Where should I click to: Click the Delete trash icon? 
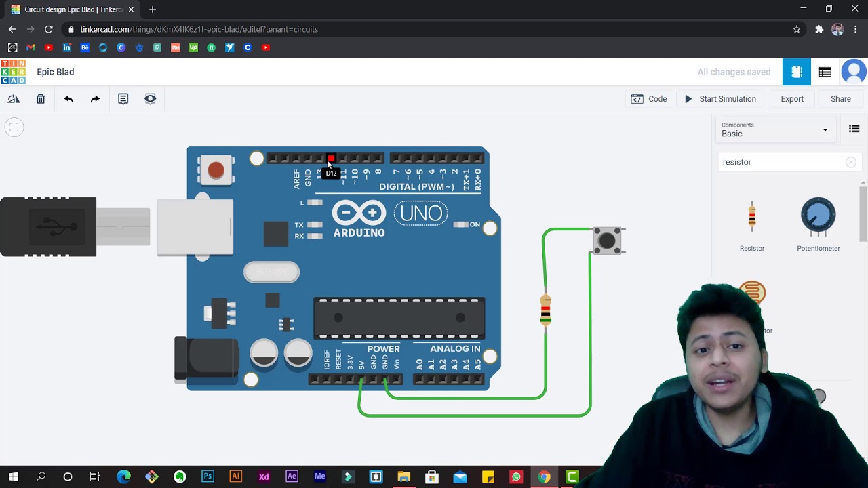coord(41,99)
